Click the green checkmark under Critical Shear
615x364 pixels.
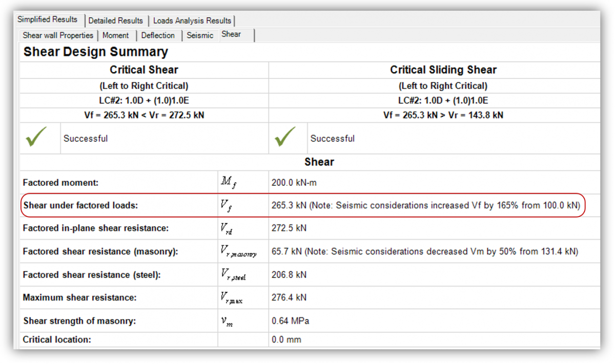[x=39, y=138]
